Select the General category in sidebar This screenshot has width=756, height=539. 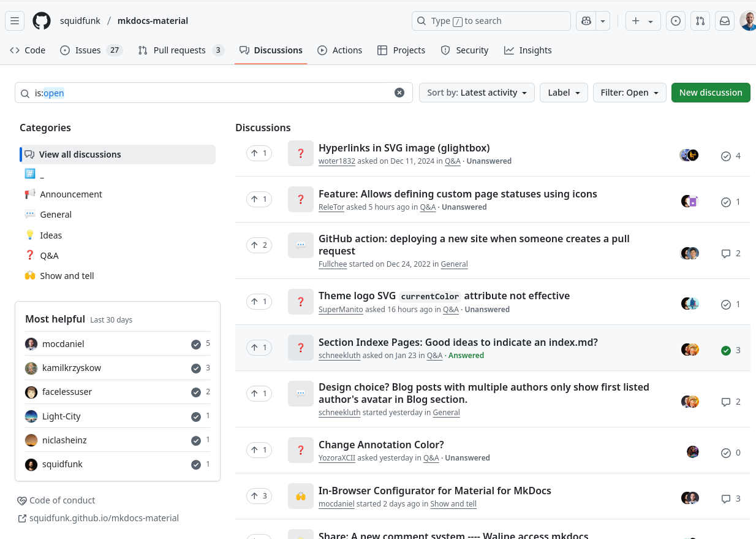point(118,215)
